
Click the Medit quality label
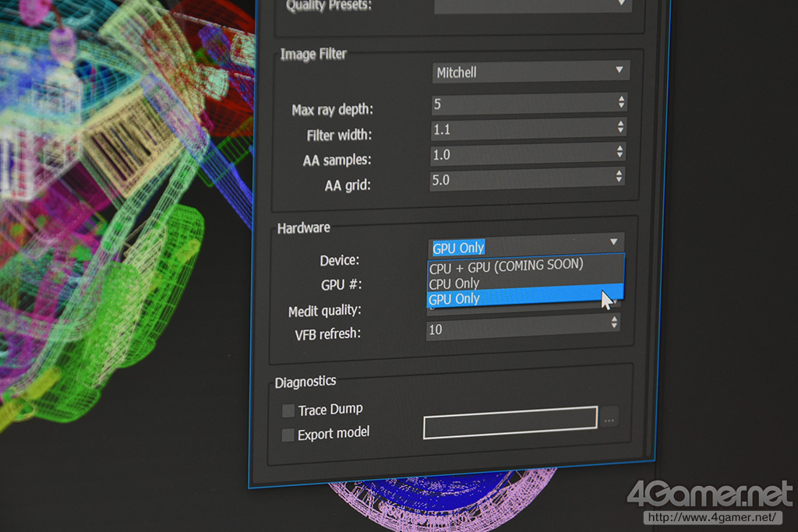[x=325, y=310]
